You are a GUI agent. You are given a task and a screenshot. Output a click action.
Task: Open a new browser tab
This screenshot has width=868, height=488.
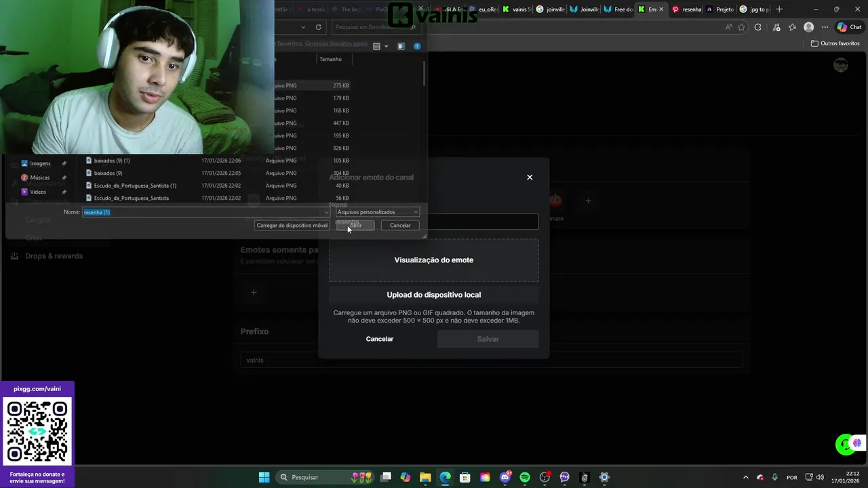point(779,9)
